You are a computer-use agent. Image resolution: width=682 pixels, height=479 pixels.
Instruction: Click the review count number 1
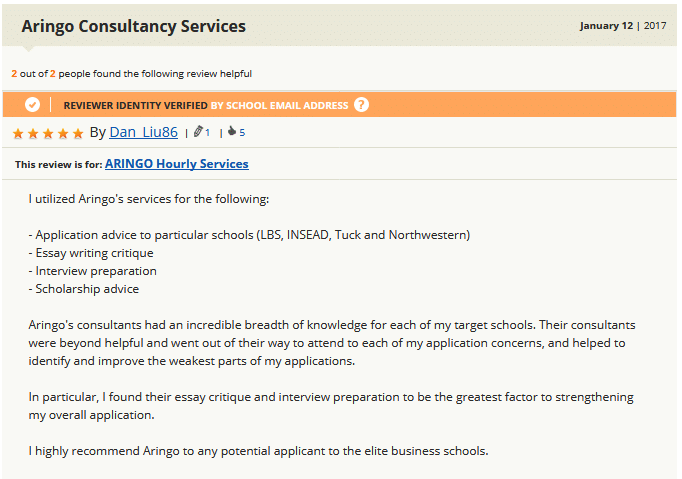207,133
